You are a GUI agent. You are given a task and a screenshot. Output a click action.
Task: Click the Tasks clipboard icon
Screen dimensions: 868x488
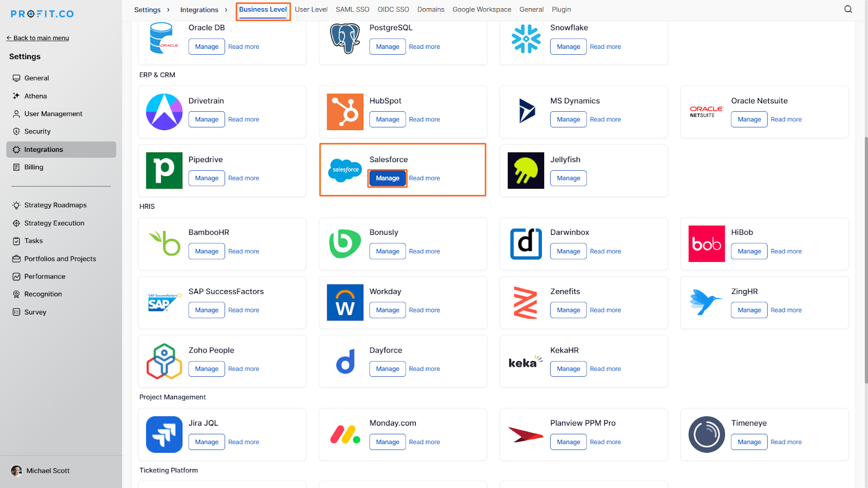pos(16,241)
